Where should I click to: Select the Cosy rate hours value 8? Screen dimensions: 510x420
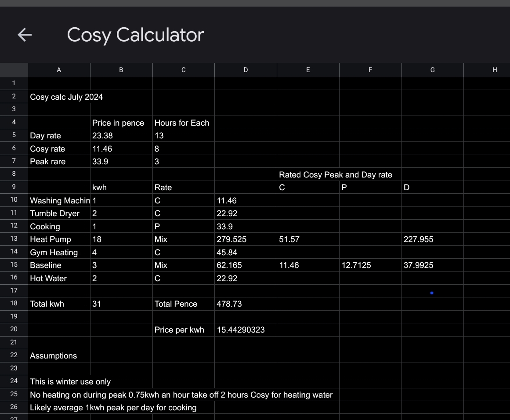pos(184,148)
